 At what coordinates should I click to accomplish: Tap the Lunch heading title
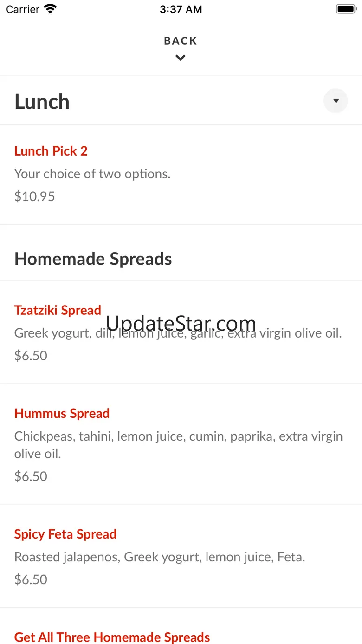(42, 102)
